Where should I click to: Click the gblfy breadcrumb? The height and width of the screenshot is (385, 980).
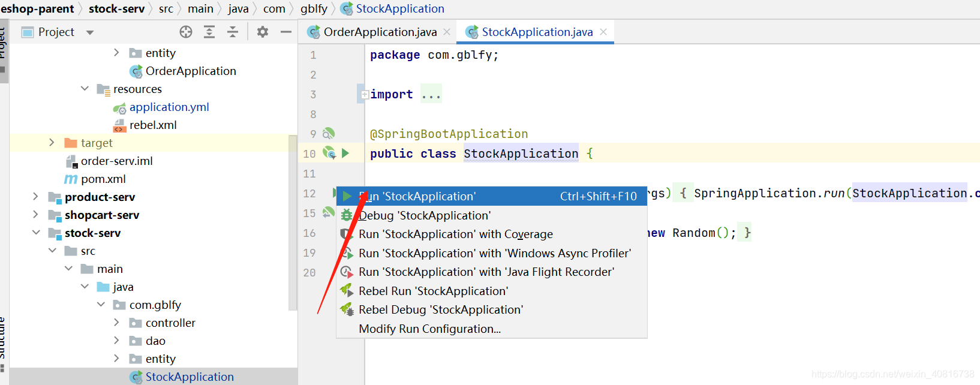[314, 8]
